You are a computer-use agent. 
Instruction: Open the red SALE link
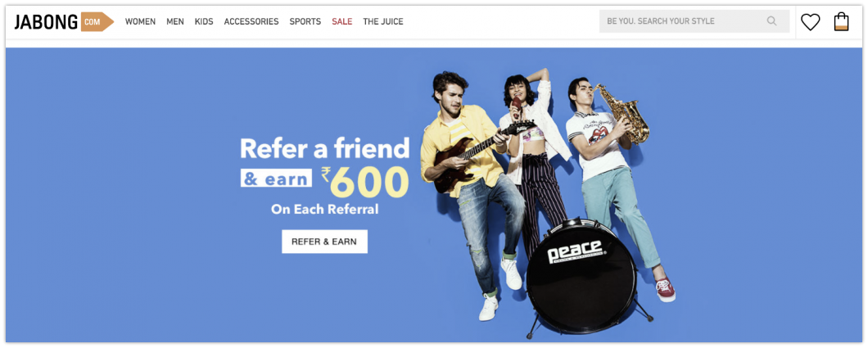pos(342,21)
